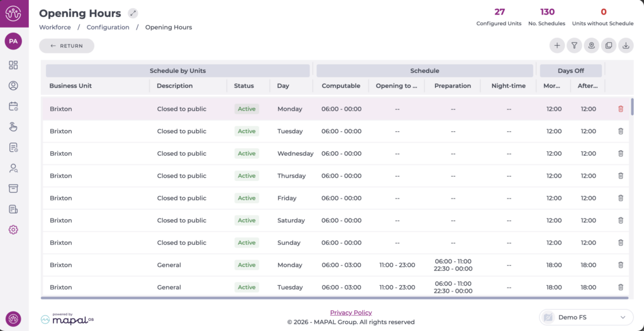This screenshot has height=331, width=644.
Task: Click the location pin icon in toolbar
Action: pyautogui.click(x=591, y=46)
